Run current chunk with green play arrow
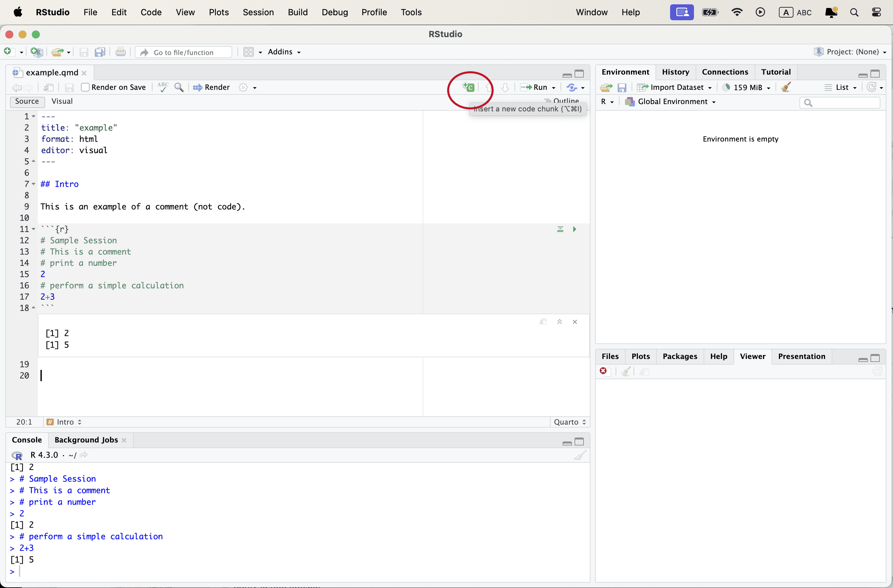Screen dimensions: 893x588 point(574,229)
